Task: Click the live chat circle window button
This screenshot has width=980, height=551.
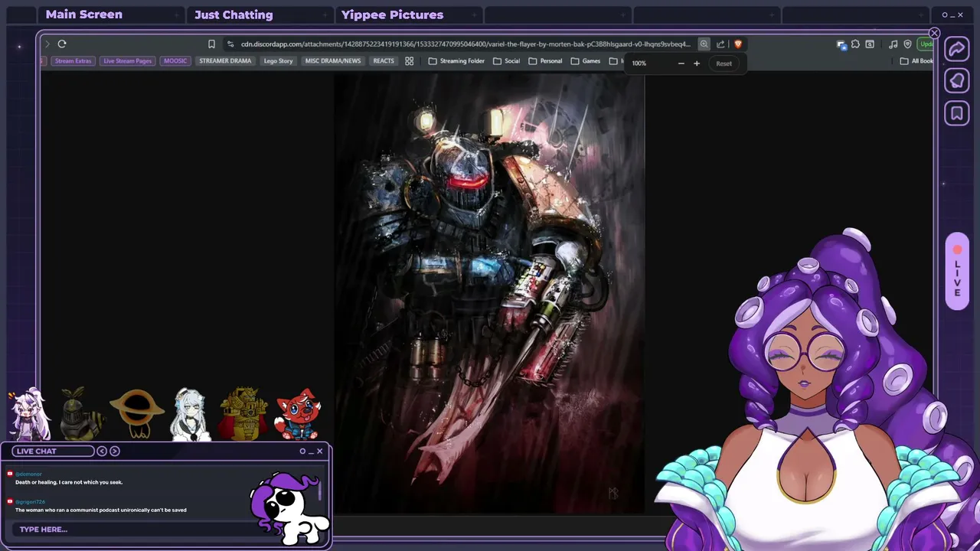Action: (x=302, y=451)
